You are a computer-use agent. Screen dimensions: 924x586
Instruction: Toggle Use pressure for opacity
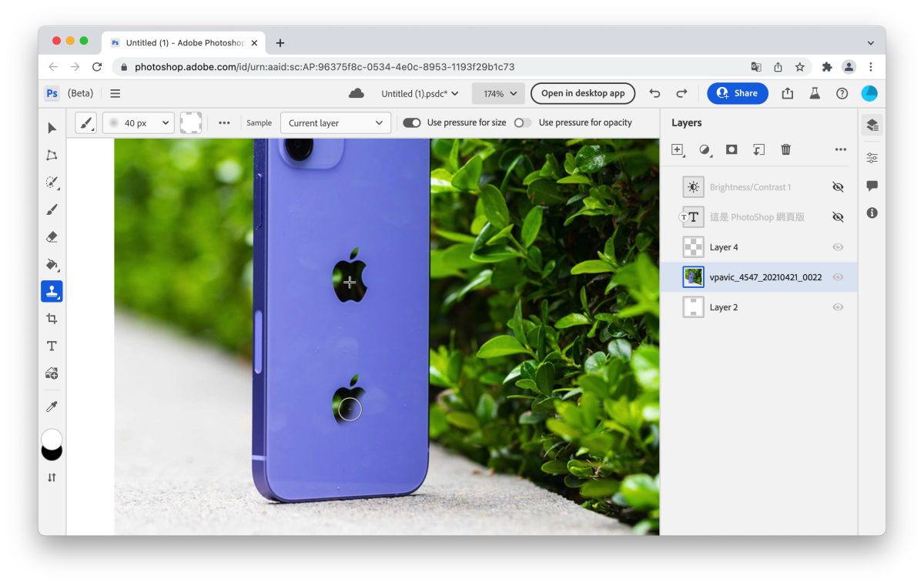(x=523, y=122)
